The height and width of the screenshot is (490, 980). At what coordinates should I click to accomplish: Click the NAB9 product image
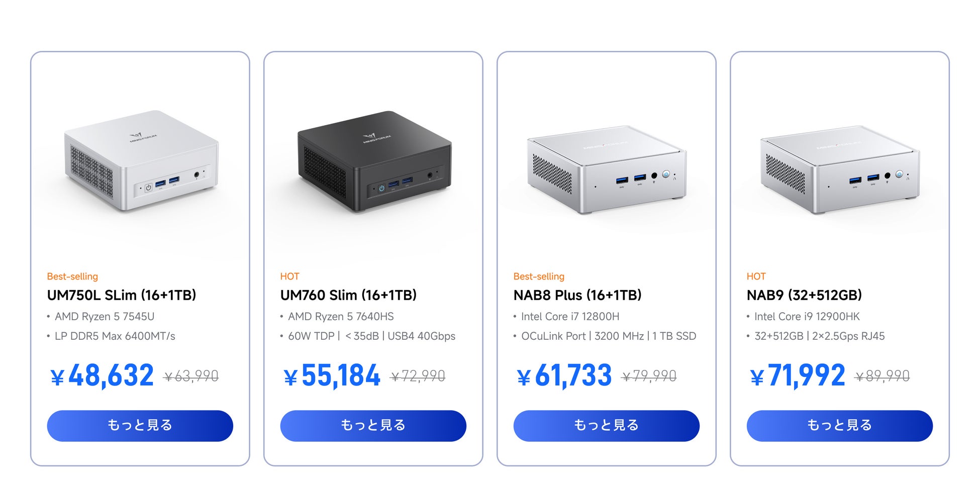[x=840, y=169]
